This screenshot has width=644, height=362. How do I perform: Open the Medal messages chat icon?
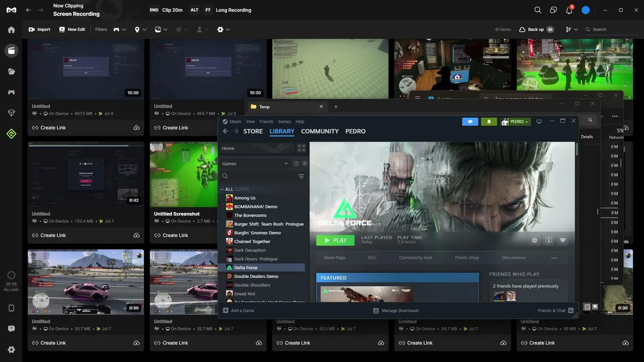553,10
